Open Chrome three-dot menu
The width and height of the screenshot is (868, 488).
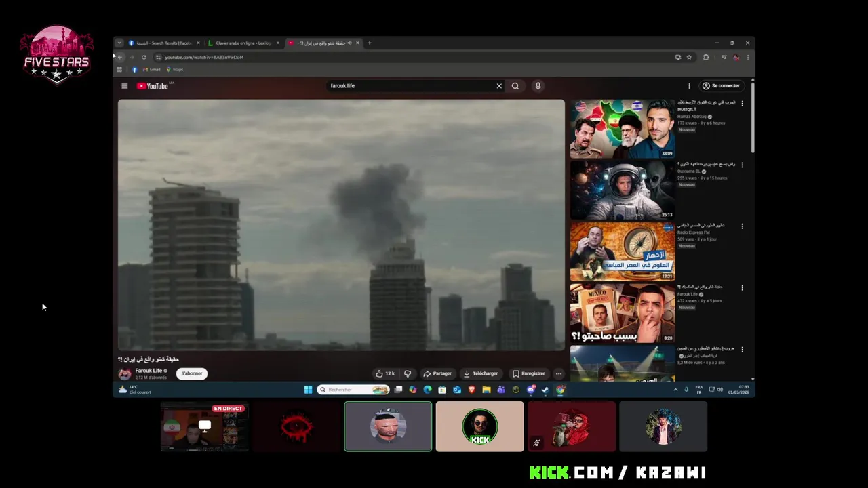(748, 57)
